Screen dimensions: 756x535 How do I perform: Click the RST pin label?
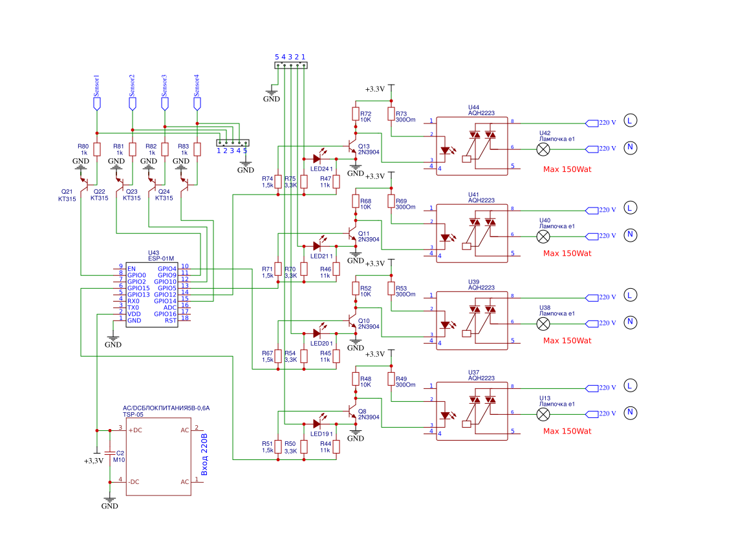pyautogui.click(x=171, y=320)
